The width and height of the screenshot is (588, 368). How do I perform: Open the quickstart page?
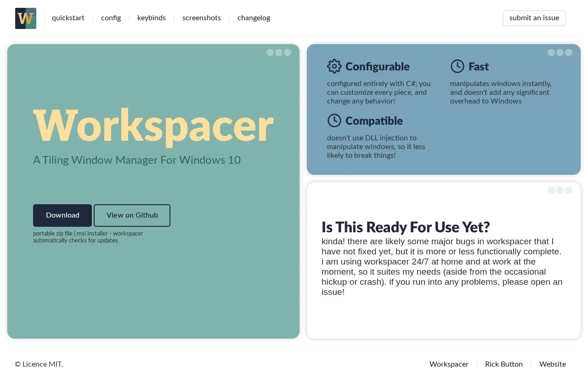coord(68,18)
